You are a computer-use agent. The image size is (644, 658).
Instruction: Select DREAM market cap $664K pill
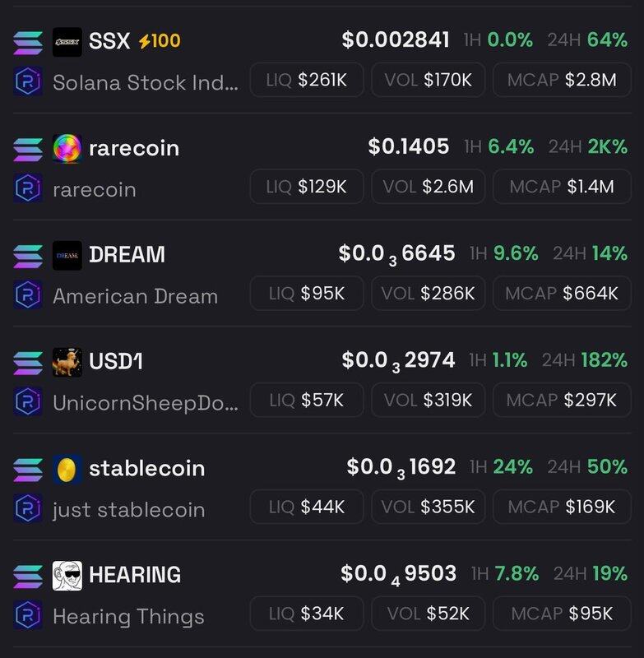(x=562, y=293)
